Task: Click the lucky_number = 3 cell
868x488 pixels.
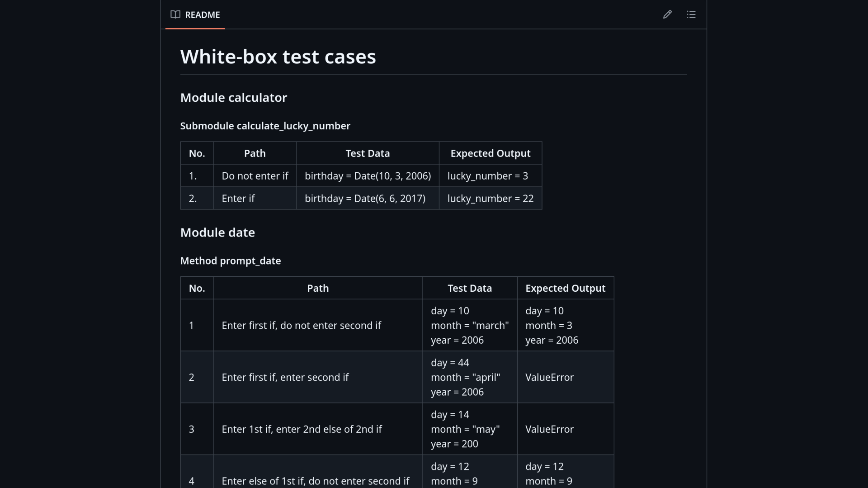Action: click(491, 175)
